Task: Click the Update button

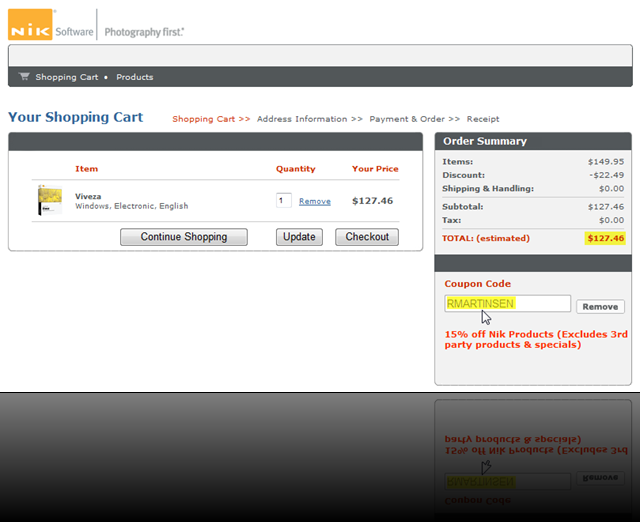Action: pos(299,237)
